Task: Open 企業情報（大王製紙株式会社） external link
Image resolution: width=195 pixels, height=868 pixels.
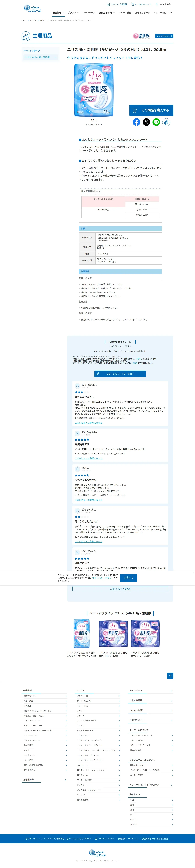Action: (x=155, y=839)
